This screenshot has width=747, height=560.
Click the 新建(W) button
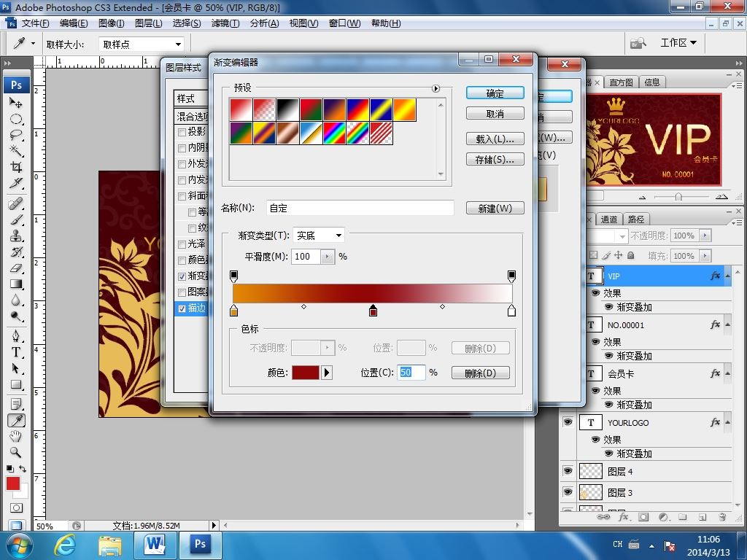pyautogui.click(x=495, y=208)
